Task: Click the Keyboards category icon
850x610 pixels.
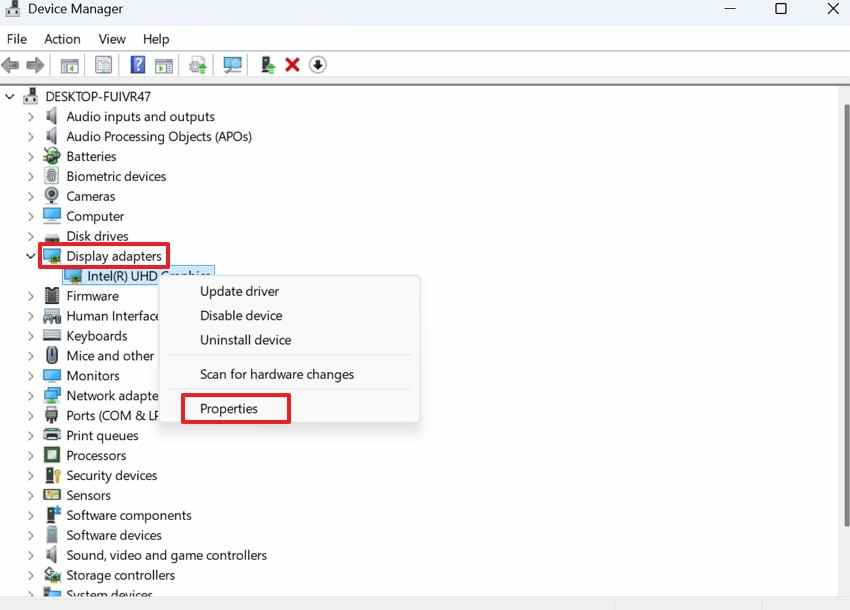Action: pyautogui.click(x=52, y=335)
